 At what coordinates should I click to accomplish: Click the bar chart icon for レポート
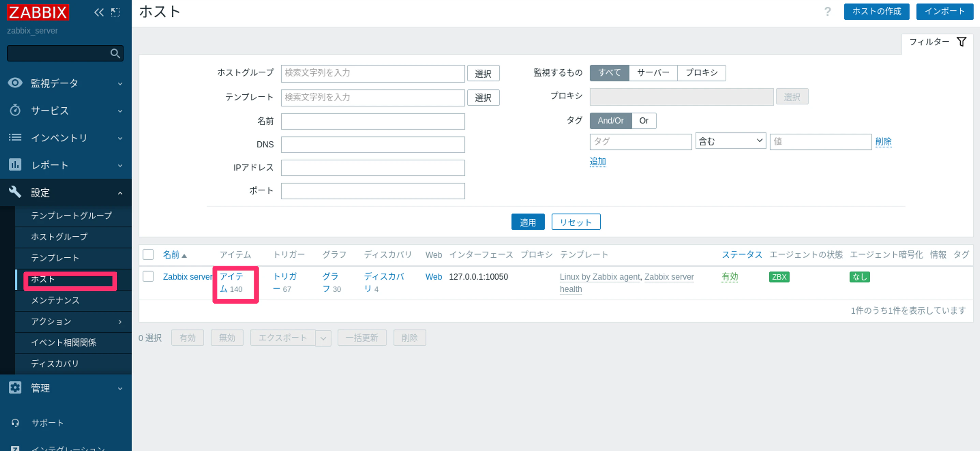(x=15, y=164)
